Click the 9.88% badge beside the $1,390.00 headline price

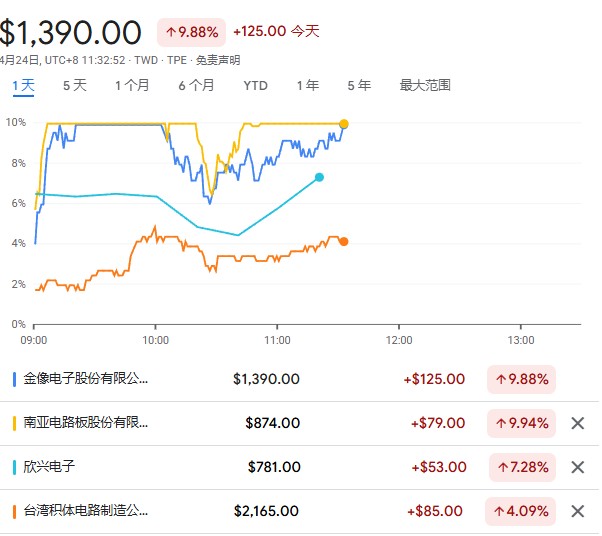191,32
